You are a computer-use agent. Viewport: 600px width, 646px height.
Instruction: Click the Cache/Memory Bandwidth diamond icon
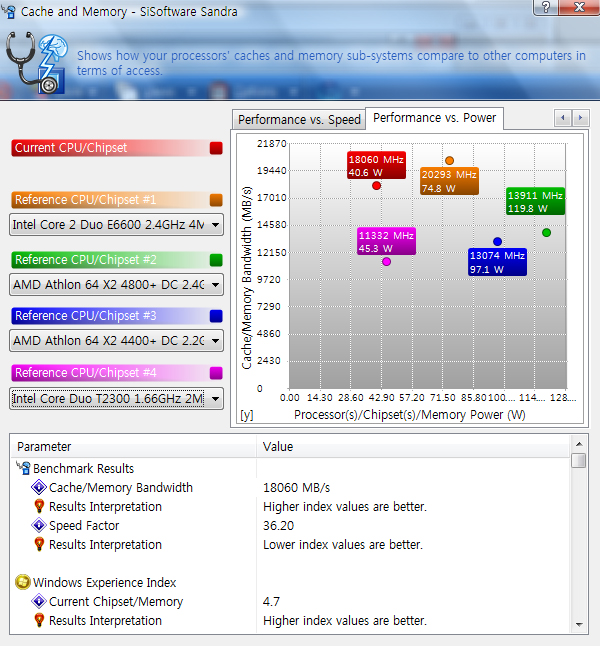[x=39, y=488]
